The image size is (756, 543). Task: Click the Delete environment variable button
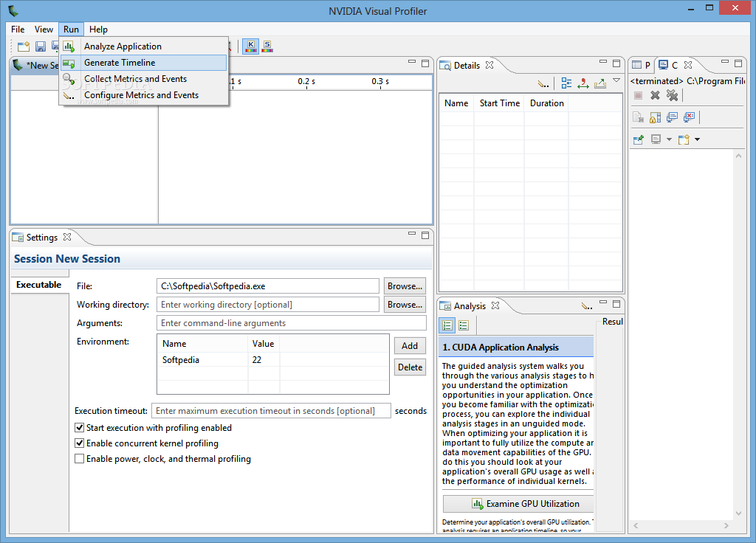point(410,367)
